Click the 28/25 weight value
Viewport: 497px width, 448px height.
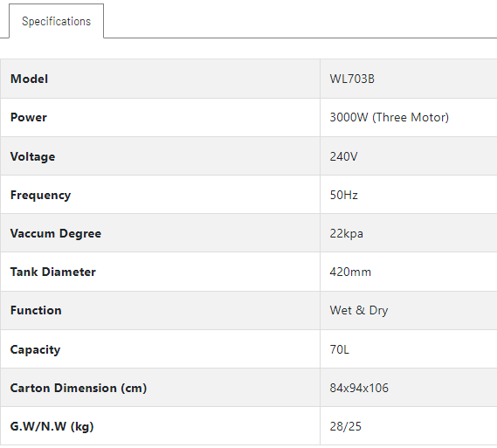coord(345,426)
